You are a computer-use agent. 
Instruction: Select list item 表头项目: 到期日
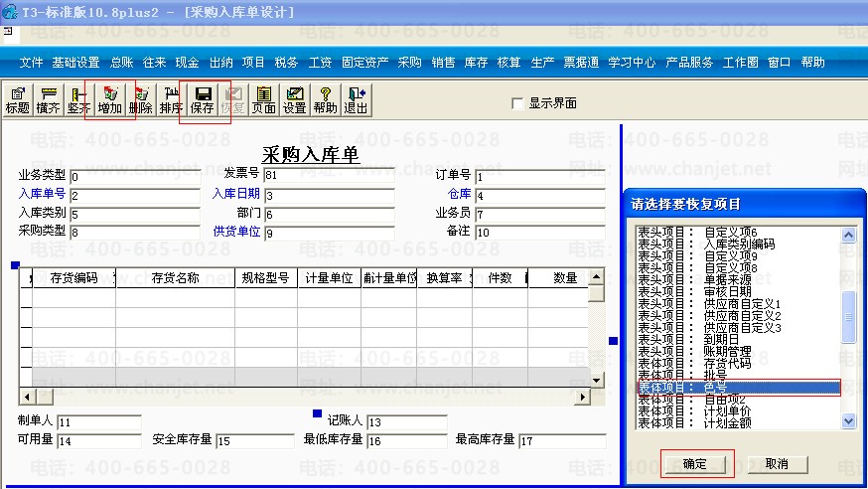pos(739,340)
